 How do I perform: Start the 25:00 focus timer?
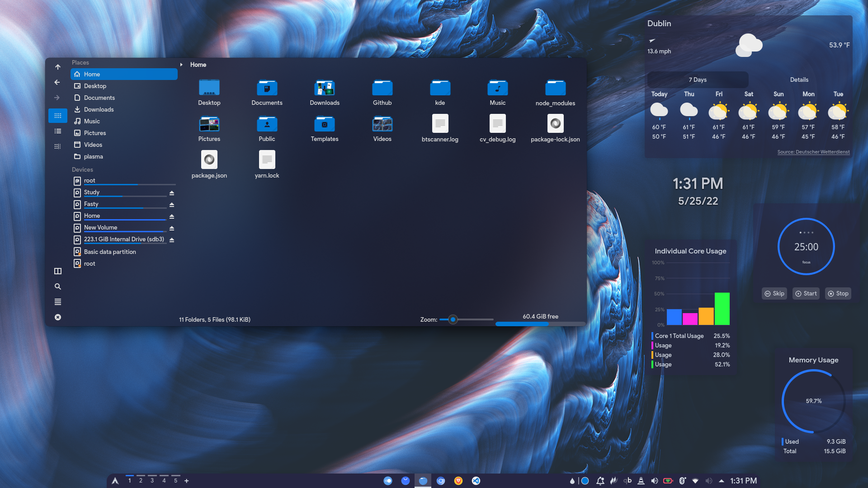pyautogui.click(x=806, y=293)
